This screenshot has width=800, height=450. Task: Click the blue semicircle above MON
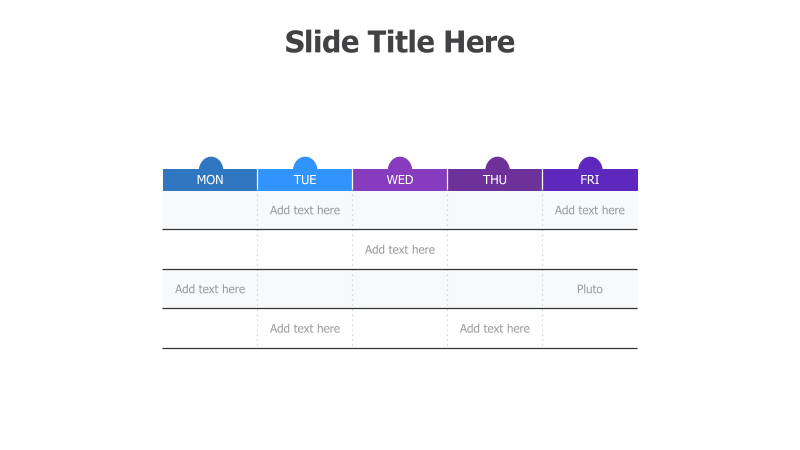click(211, 163)
